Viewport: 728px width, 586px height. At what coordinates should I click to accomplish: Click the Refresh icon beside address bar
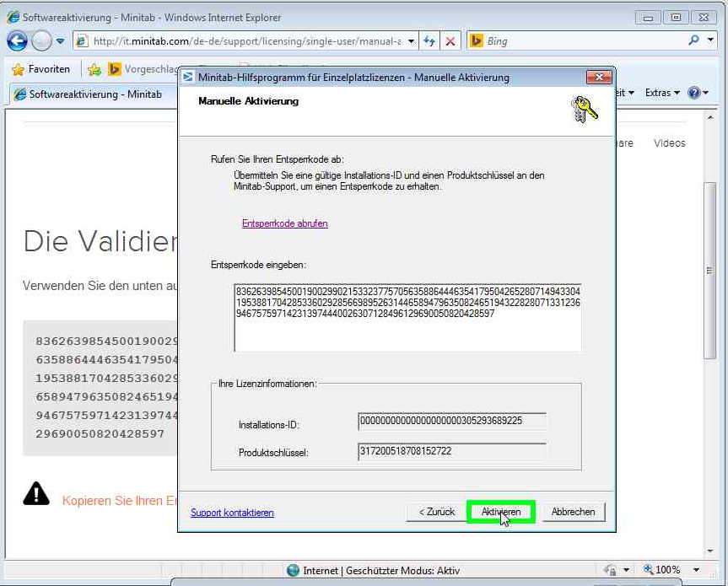coord(429,41)
